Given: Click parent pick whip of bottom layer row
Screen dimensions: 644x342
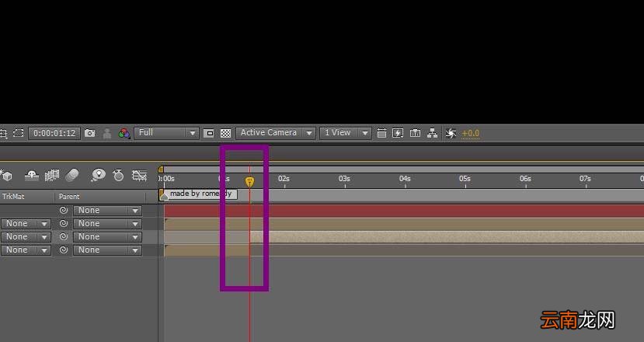Looking at the screenshot, I should coord(63,250).
